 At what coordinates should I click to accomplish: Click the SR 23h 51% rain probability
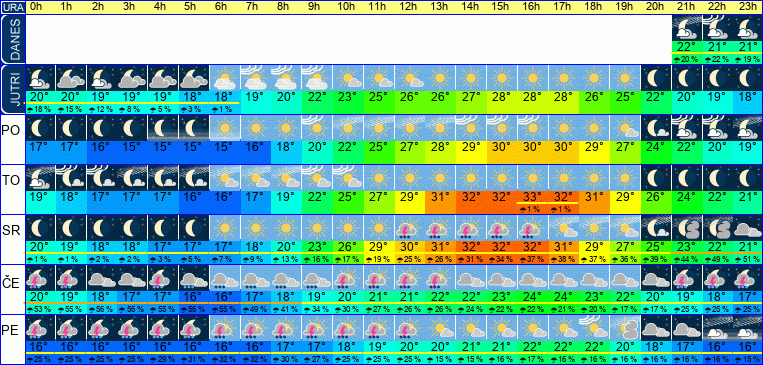pyautogui.click(x=748, y=259)
